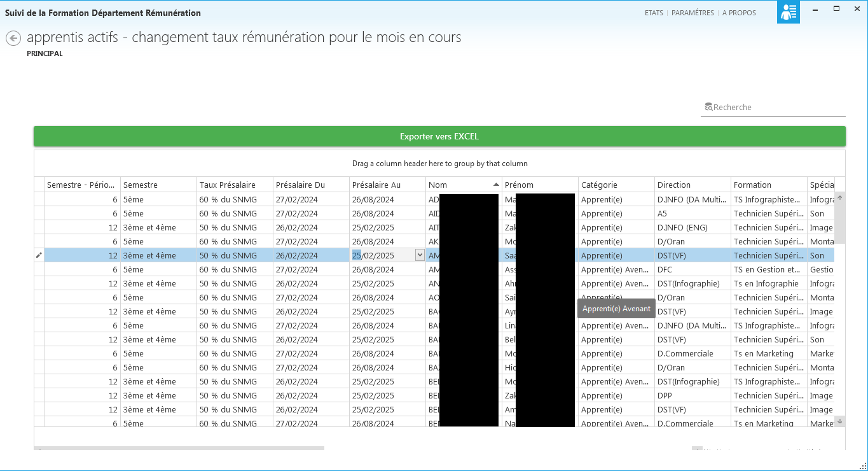Click the Spécia... column header
Image resolution: width=868 pixels, height=471 pixels.
coord(821,185)
